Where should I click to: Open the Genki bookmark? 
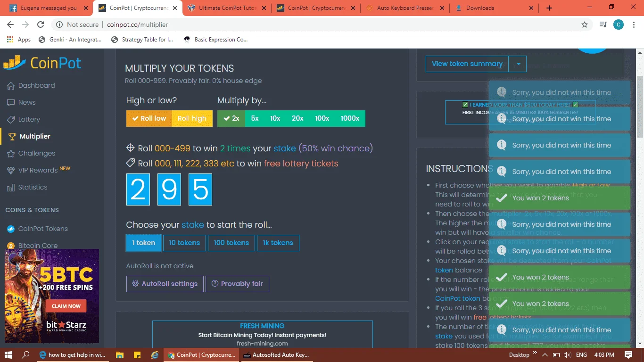click(x=70, y=40)
